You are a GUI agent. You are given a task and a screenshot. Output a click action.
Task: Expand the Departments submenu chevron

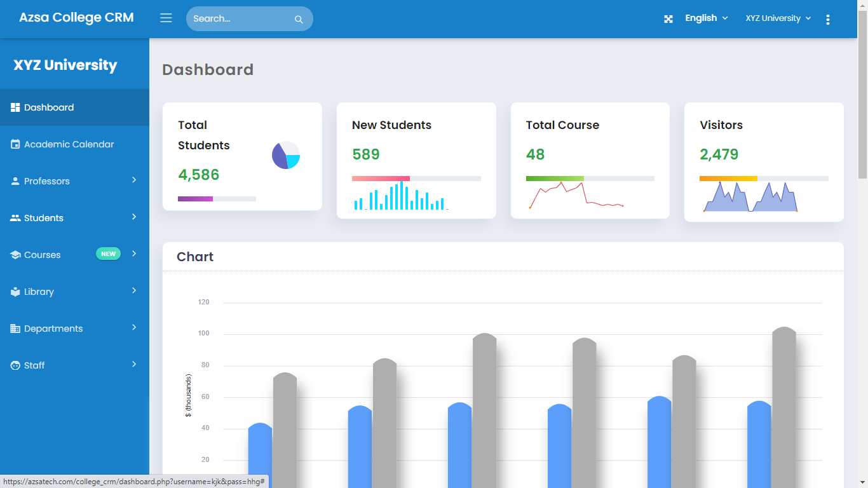click(134, 328)
